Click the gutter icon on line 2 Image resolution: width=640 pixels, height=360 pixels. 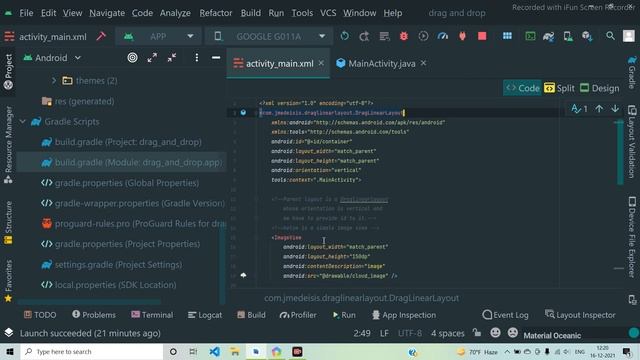coord(243,112)
